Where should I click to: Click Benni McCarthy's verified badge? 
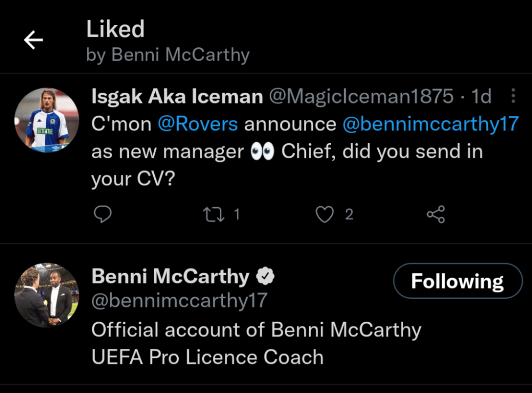point(265,276)
